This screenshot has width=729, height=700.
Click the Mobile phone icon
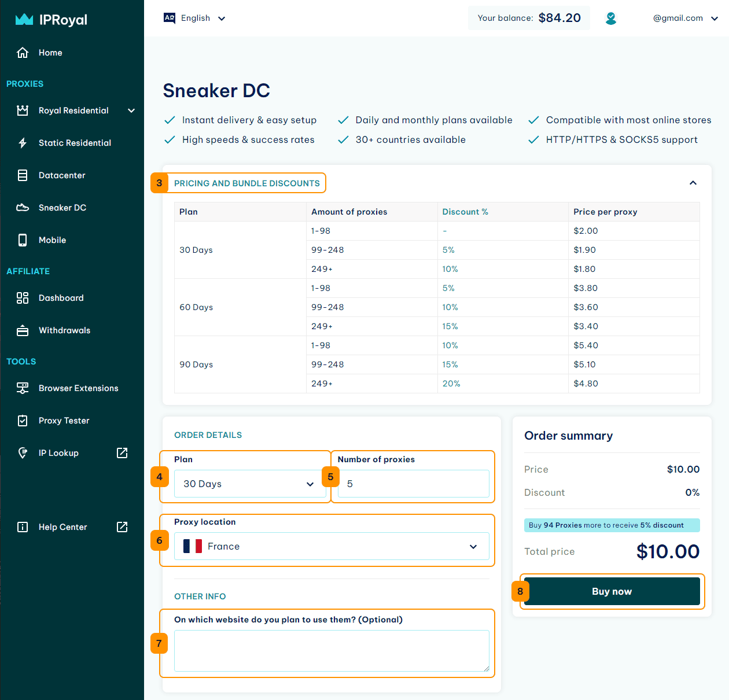23,240
